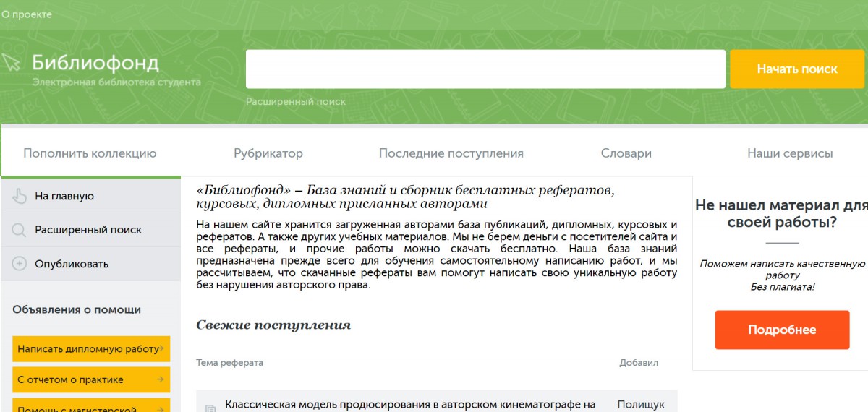This screenshot has height=412, width=868.
Task: Click the Тема реферата column header
Action: pyautogui.click(x=230, y=363)
